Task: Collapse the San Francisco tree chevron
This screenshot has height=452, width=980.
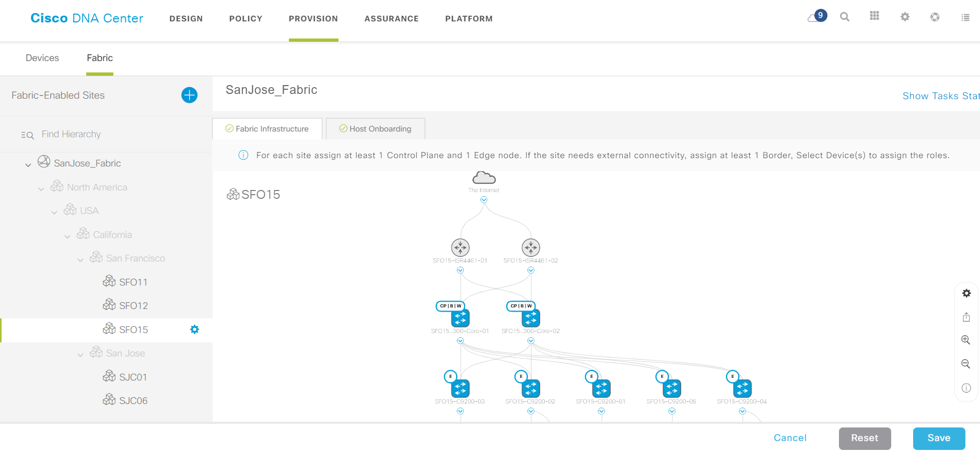Action: [80, 260]
